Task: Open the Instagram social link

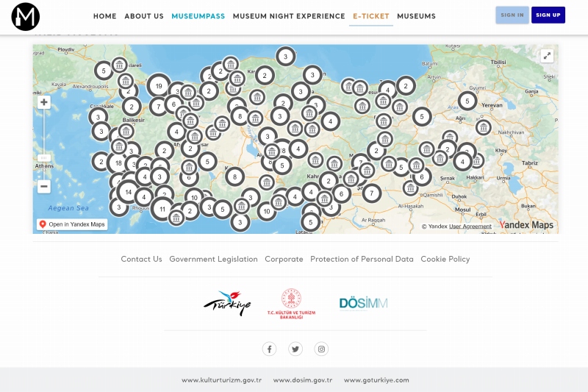Action: click(321, 349)
